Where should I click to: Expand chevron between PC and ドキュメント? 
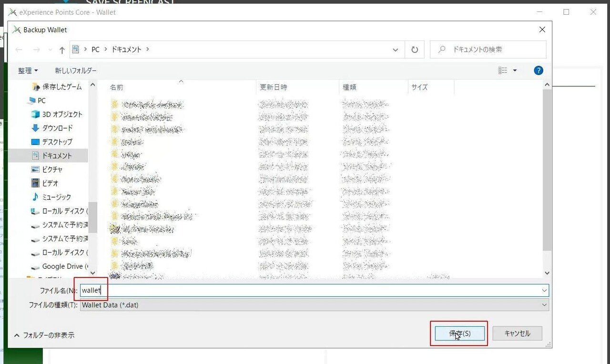coord(105,50)
